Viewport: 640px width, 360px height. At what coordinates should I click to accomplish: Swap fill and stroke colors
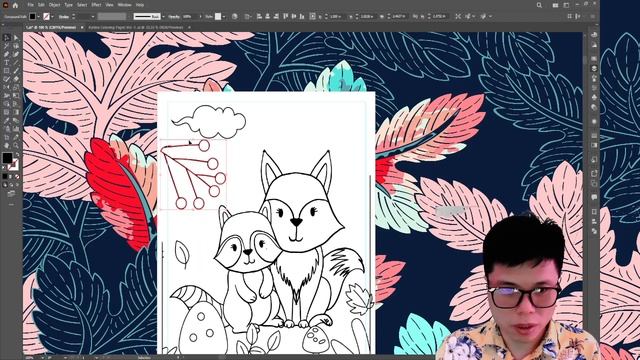[17, 155]
